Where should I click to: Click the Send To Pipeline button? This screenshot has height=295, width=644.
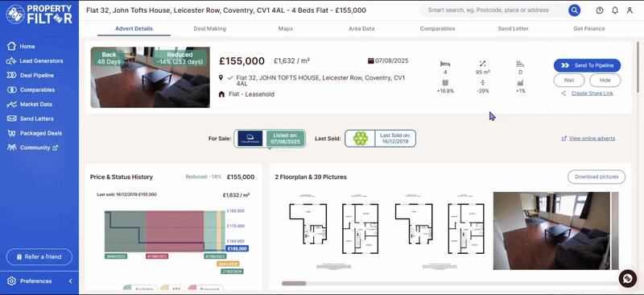587,65
